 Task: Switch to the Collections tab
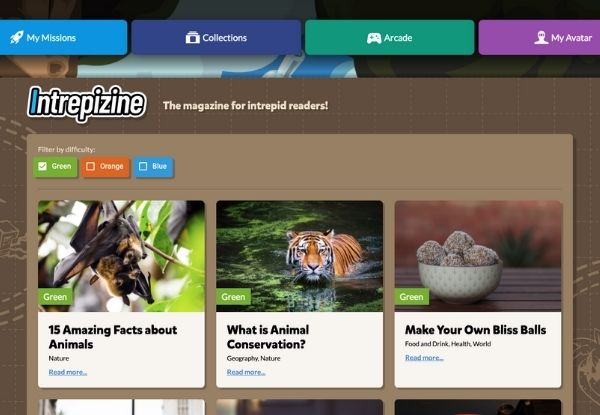[x=216, y=38]
